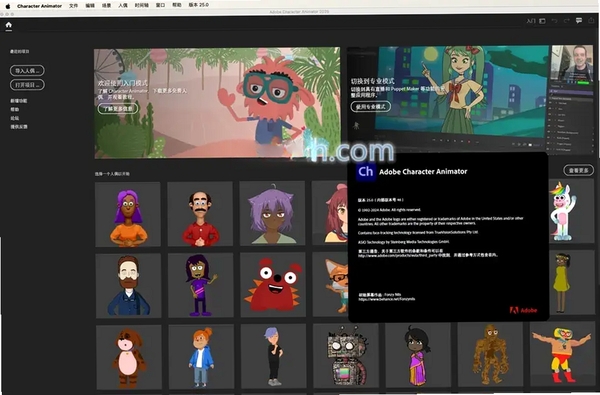Screen dimensions: 600x395
Task: Select the orange-haired kid in blue jacket
Action: coord(201,357)
